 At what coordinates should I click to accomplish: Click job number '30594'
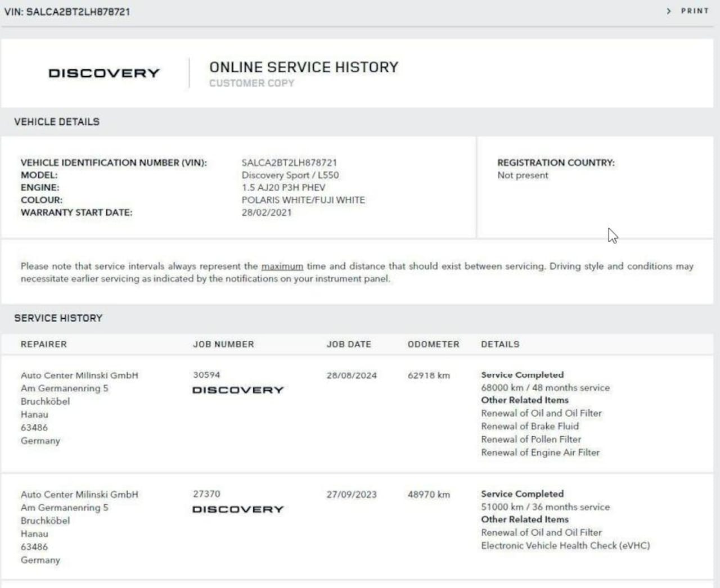[x=206, y=374]
